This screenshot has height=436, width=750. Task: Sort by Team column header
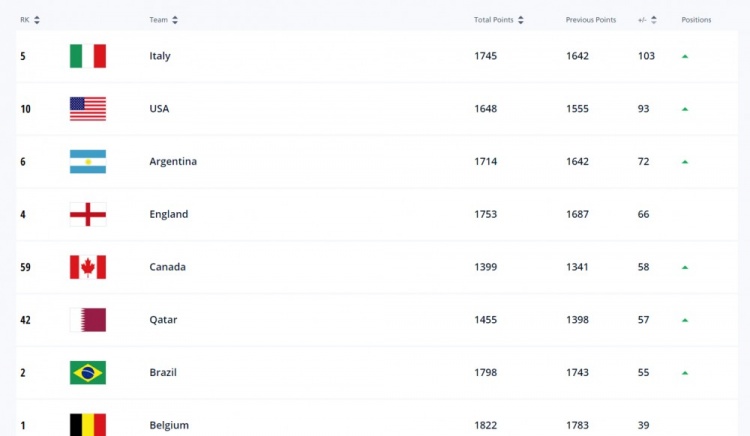(175, 20)
